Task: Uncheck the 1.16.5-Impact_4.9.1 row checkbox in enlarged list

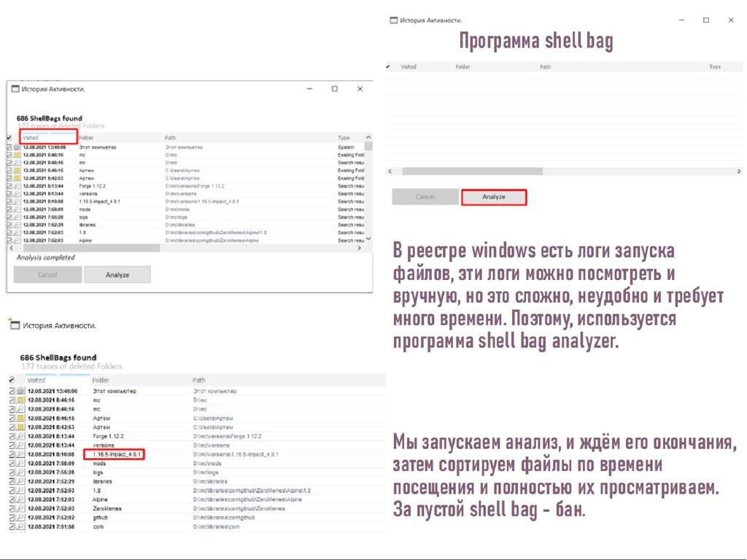Action: (12, 454)
